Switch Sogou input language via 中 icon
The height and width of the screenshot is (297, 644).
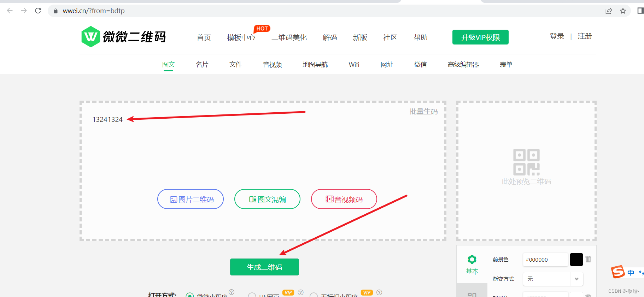point(631,273)
